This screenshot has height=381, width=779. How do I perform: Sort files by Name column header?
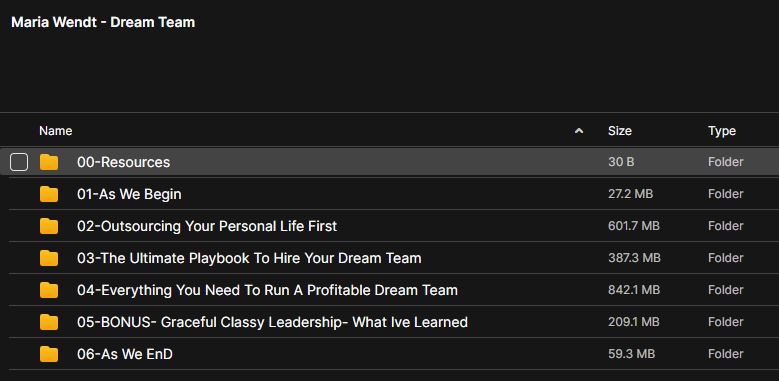[x=56, y=131]
